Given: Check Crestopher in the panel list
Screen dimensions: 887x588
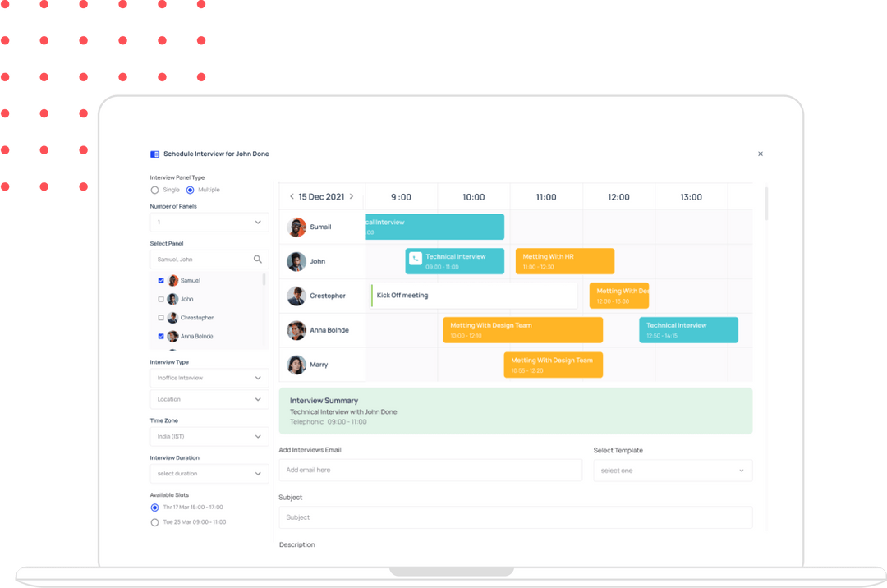Looking at the screenshot, I should click(x=161, y=318).
